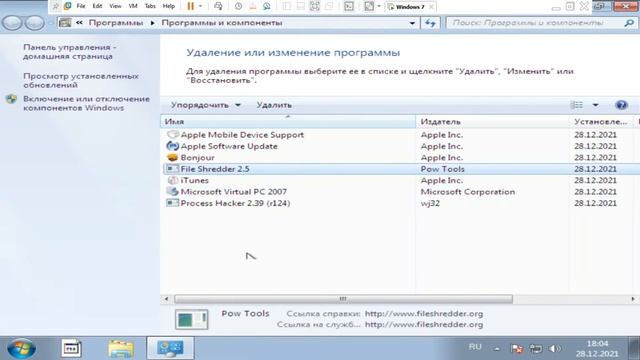Click the Apple Software Update icon
The width and height of the screenshot is (640, 360).
[173, 146]
